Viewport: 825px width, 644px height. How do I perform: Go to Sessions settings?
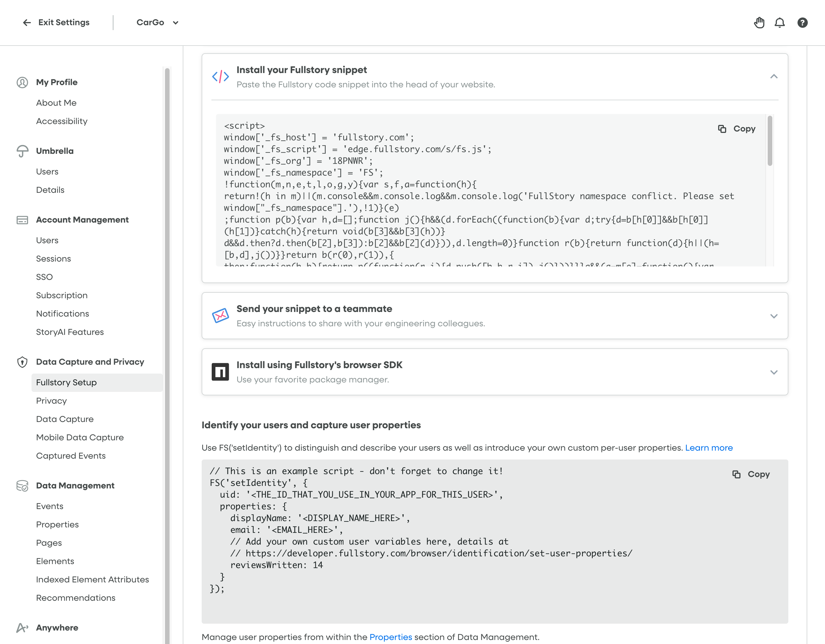coord(53,259)
